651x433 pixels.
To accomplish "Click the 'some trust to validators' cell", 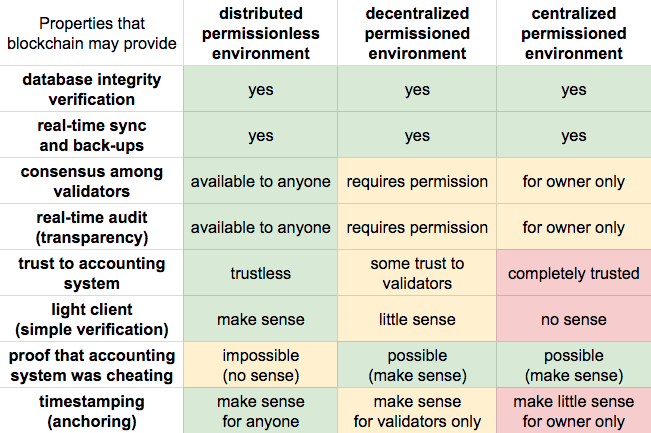I will click(x=417, y=273).
